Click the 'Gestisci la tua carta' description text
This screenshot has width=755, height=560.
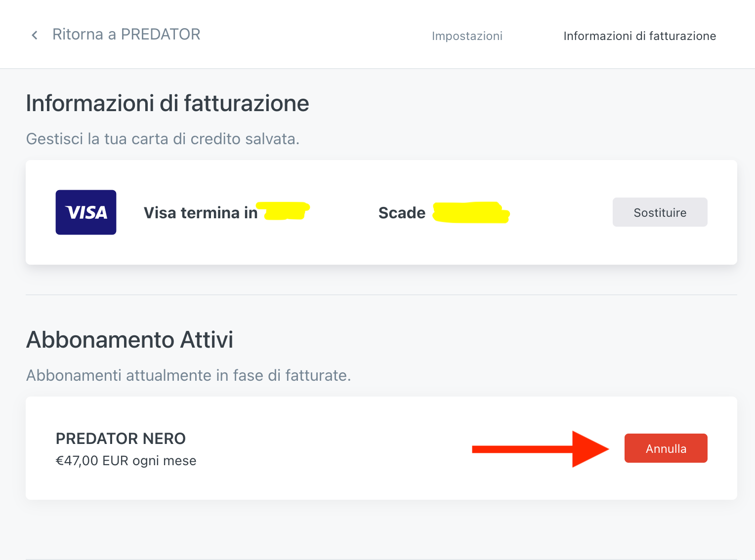point(163,139)
